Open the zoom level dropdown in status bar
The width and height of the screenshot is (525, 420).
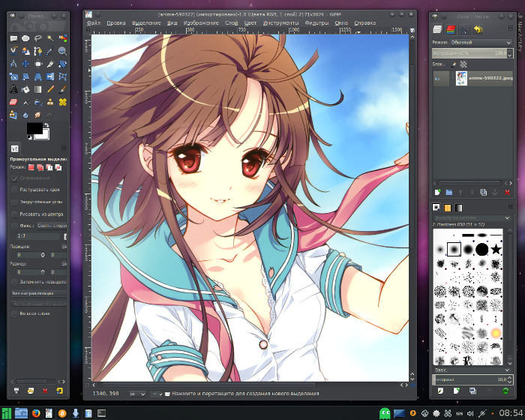point(156,394)
